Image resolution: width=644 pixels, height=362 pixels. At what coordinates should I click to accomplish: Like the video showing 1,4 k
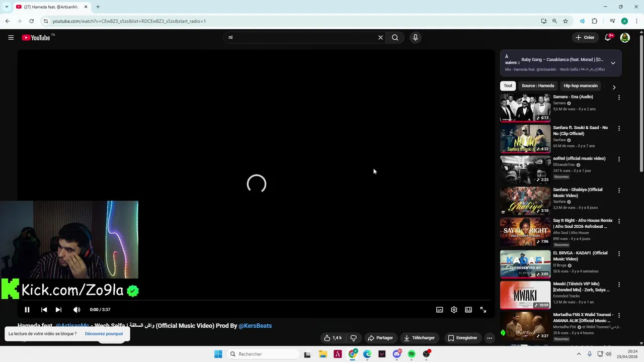pos(333,338)
